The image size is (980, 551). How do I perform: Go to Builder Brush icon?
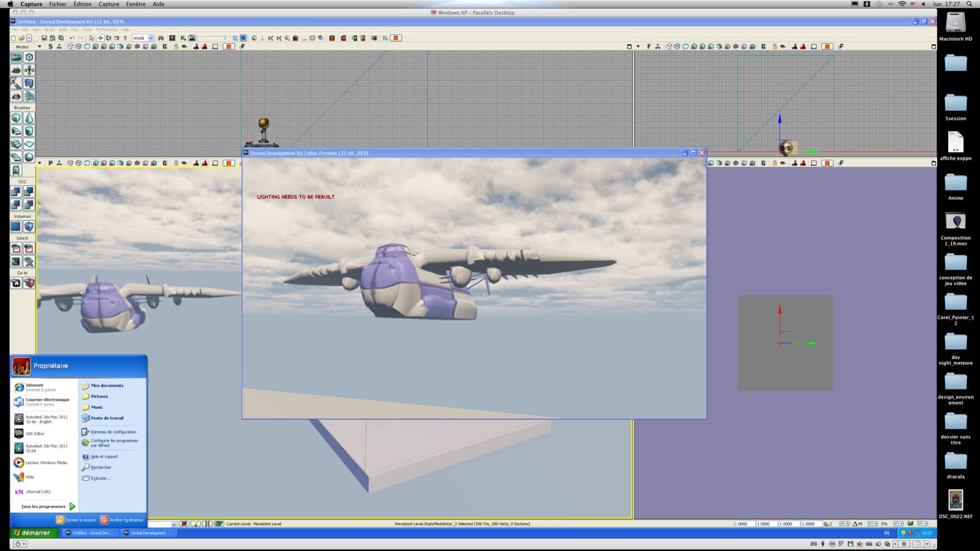tap(29, 283)
